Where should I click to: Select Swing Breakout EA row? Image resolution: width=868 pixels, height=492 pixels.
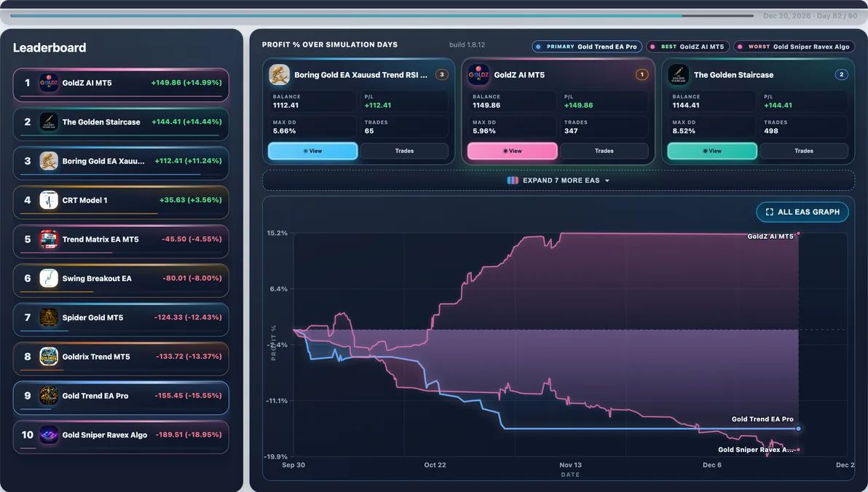pyautogui.click(x=121, y=281)
